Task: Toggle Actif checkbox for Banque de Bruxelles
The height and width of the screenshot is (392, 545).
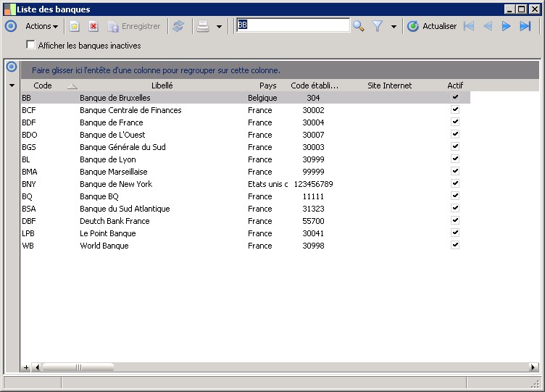Action: coord(455,97)
